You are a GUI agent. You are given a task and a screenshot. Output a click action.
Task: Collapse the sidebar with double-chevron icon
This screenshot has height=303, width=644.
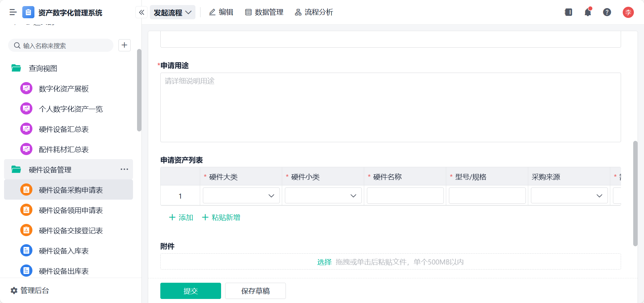[x=141, y=12]
